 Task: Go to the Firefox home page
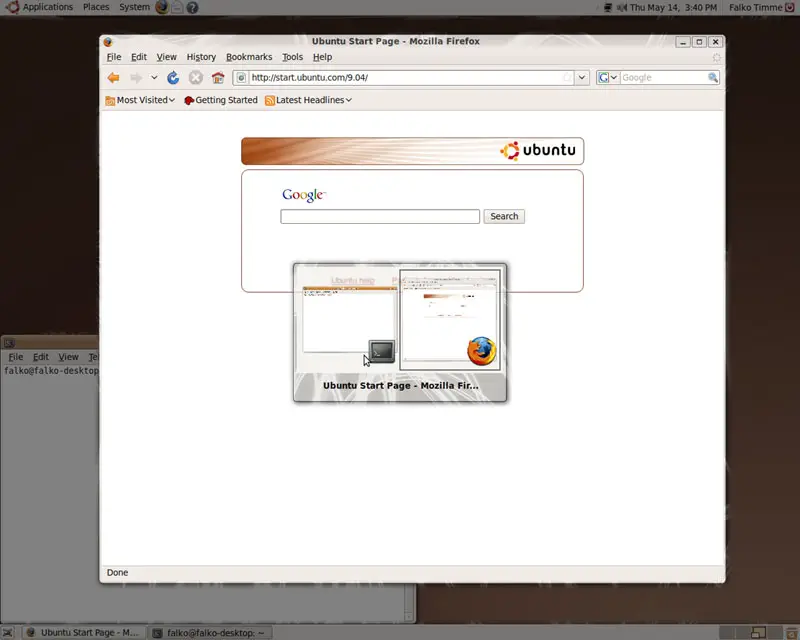218,78
